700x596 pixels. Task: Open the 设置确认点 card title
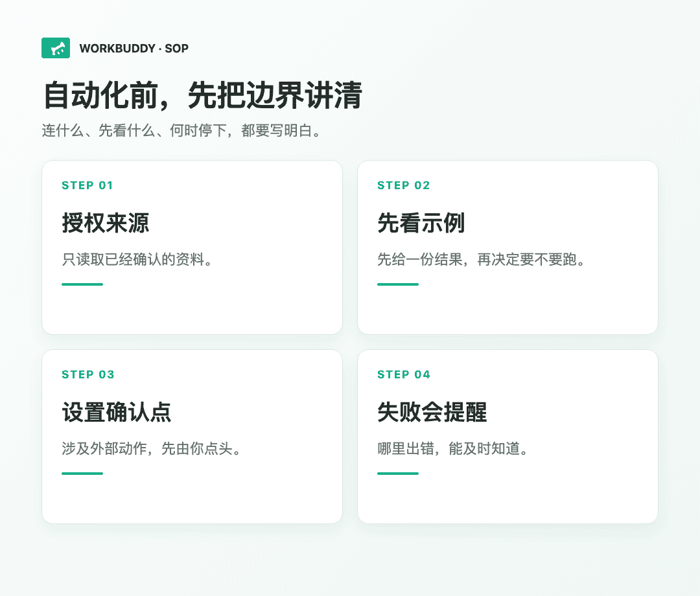click(x=117, y=412)
